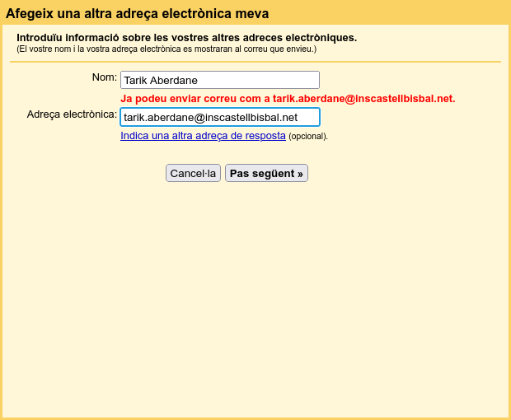Click the email address in the red warning
This screenshot has width=511, height=420.
(x=363, y=99)
